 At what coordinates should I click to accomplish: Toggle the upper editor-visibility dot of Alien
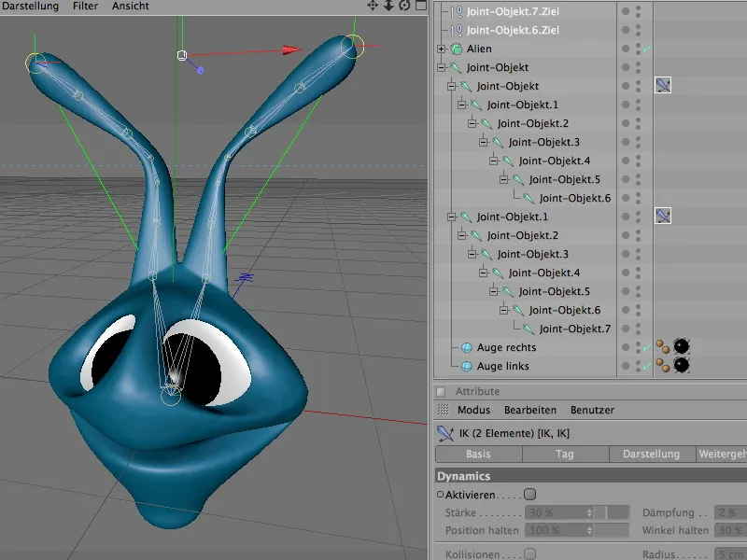coord(639,45)
